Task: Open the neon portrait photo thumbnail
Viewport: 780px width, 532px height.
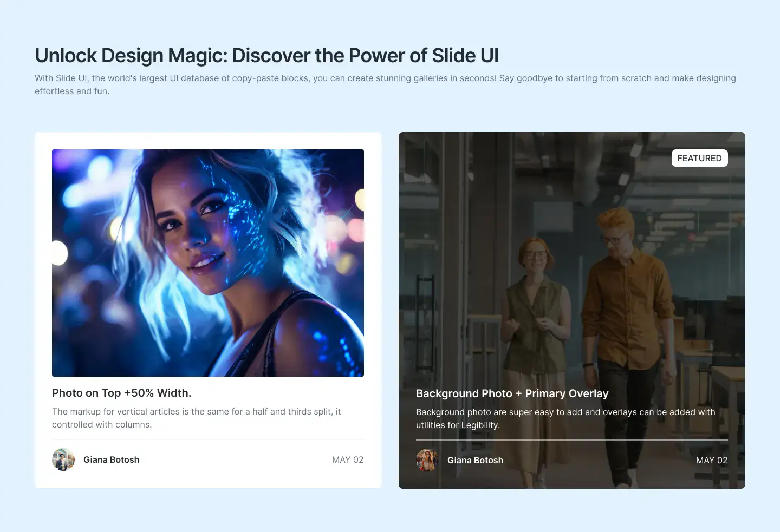Action: (x=208, y=263)
